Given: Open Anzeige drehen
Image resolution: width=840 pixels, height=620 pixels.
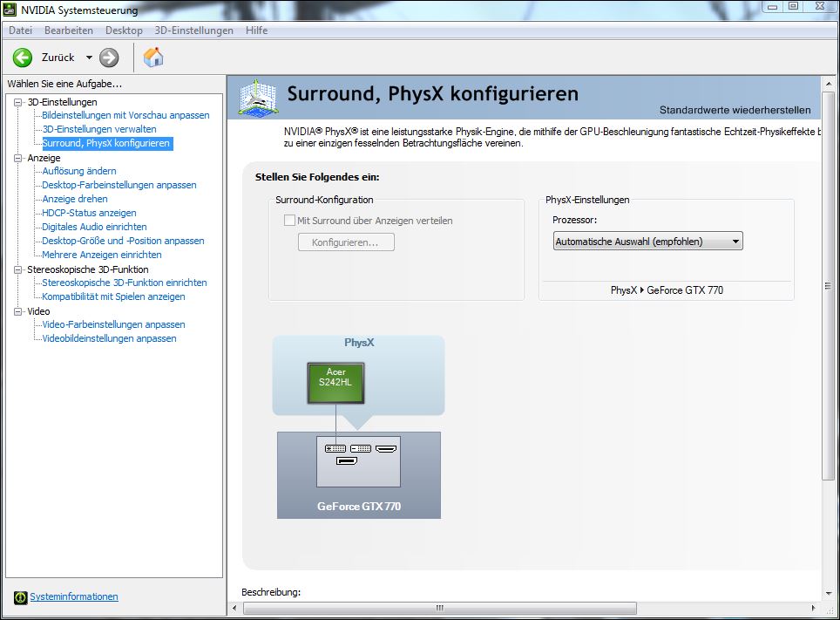Looking at the screenshot, I should pyautogui.click(x=75, y=199).
